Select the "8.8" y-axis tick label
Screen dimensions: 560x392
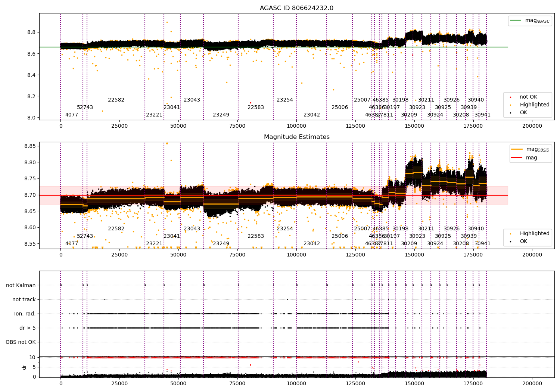31,32
